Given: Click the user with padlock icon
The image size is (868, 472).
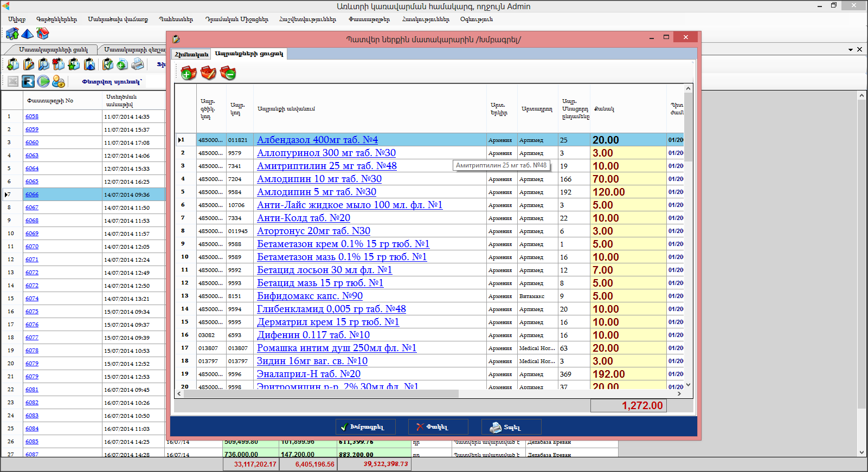Looking at the screenshot, I should click(59, 81).
